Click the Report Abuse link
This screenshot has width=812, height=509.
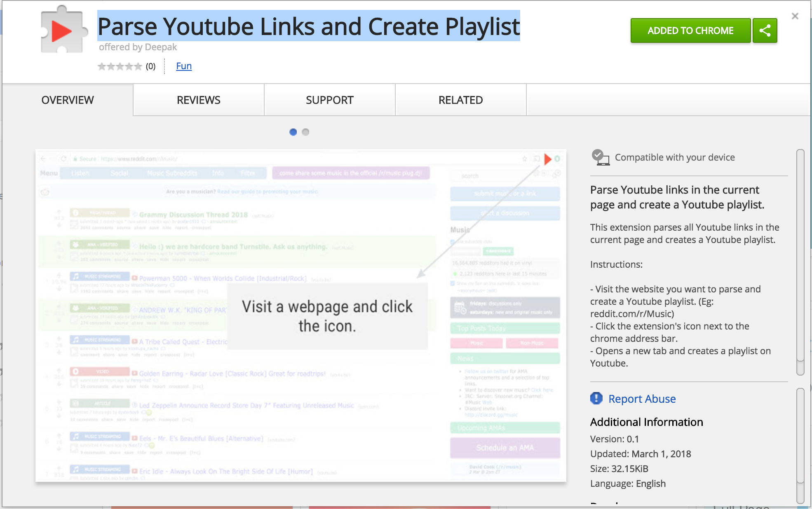[642, 399]
